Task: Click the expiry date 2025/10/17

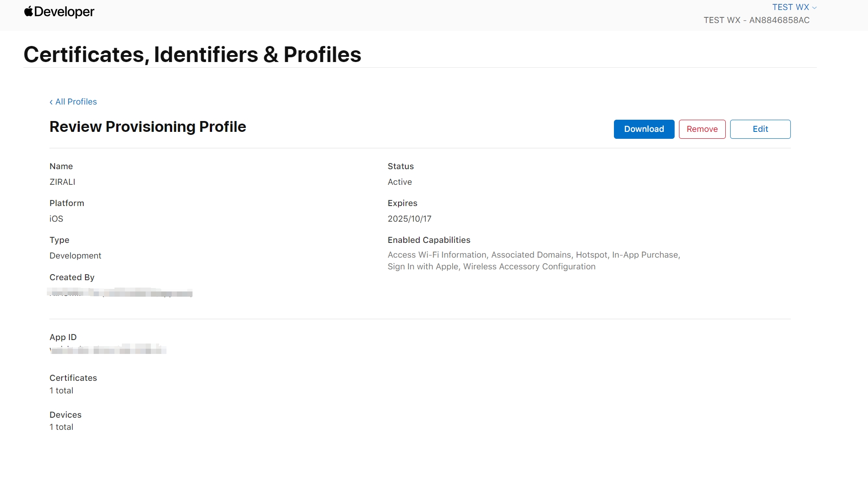Action: click(x=409, y=219)
